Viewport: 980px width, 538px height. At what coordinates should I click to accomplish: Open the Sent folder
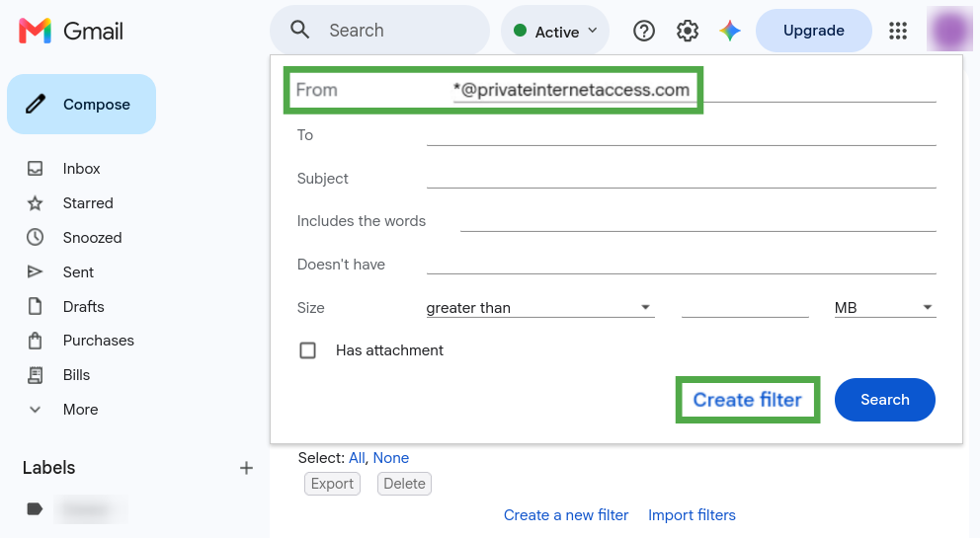point(78,271)
